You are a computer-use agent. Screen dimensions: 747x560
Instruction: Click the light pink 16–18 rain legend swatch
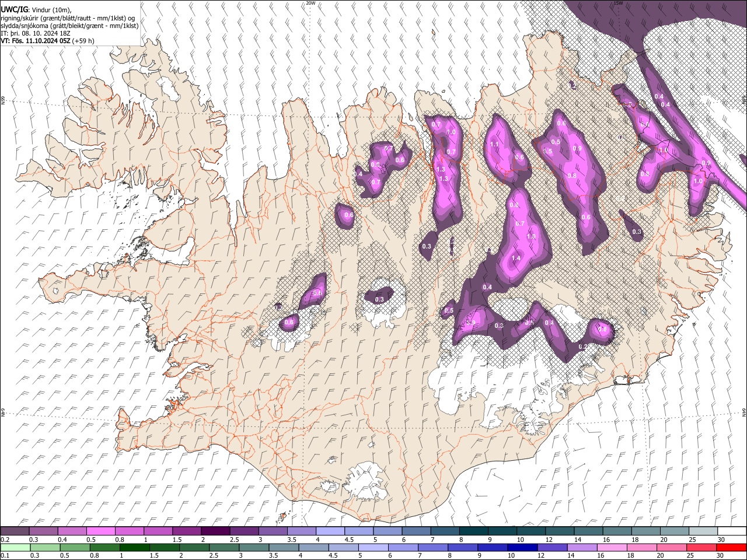[612, 547]
